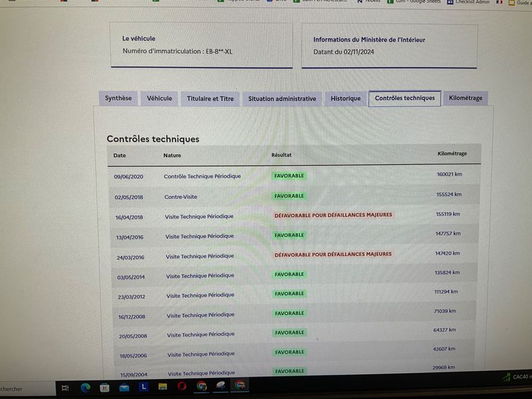The image size is (532, 399).
Task: Switch to the Synthèse tab
Action: click(118, 98)
